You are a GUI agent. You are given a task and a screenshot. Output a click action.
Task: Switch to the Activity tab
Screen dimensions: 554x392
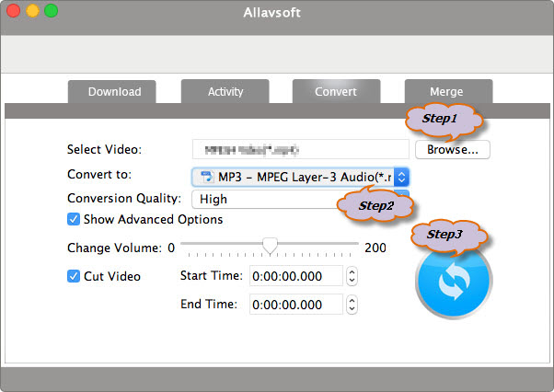click(x=225, y=91)
